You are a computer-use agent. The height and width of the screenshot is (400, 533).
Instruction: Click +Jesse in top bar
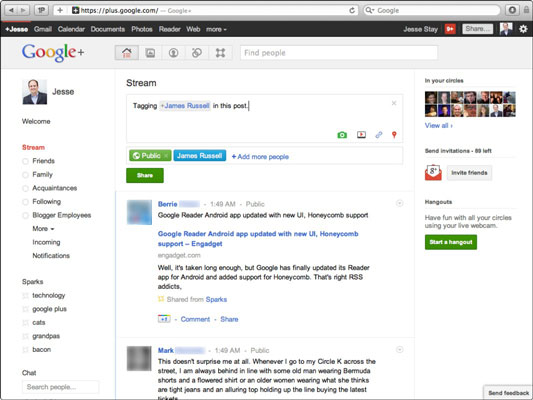point(17,29)
